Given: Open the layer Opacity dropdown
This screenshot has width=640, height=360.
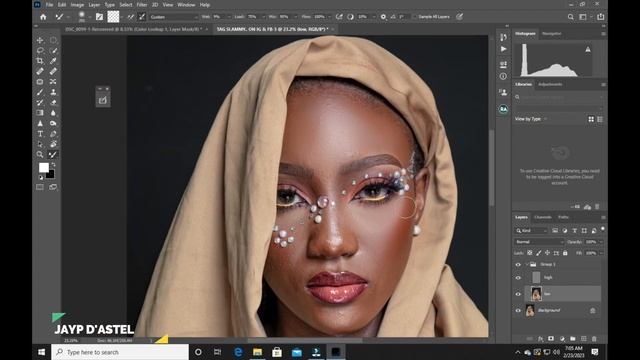Looking at the screenshot, I should (x=601, y=242).
